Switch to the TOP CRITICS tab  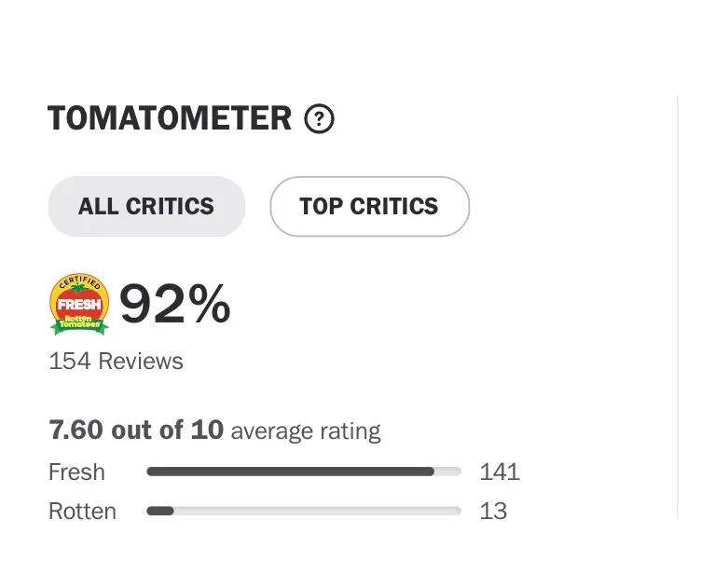coord(369,206)
